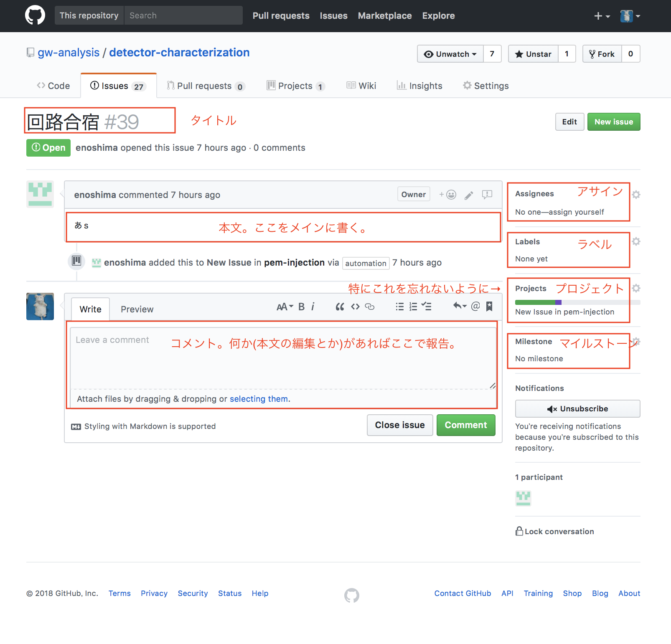This screenshot has width=671, height=644.
Task: Add a reaction emoji to the comment
Action: click(x=448, y=195)
